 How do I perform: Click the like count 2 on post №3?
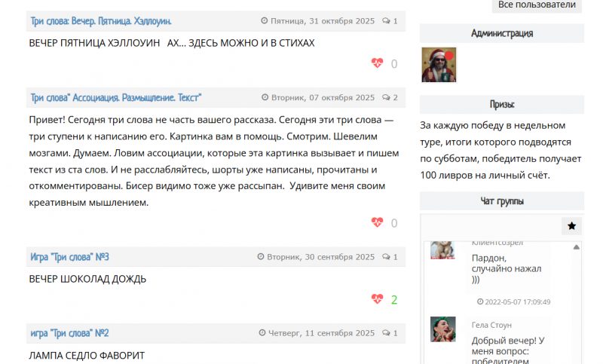click(394, 299)
